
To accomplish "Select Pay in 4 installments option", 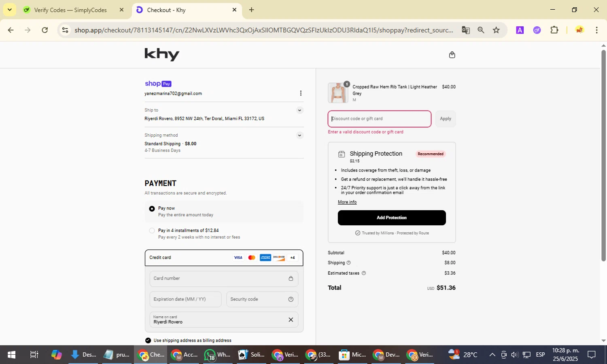I will click(224, 234).
